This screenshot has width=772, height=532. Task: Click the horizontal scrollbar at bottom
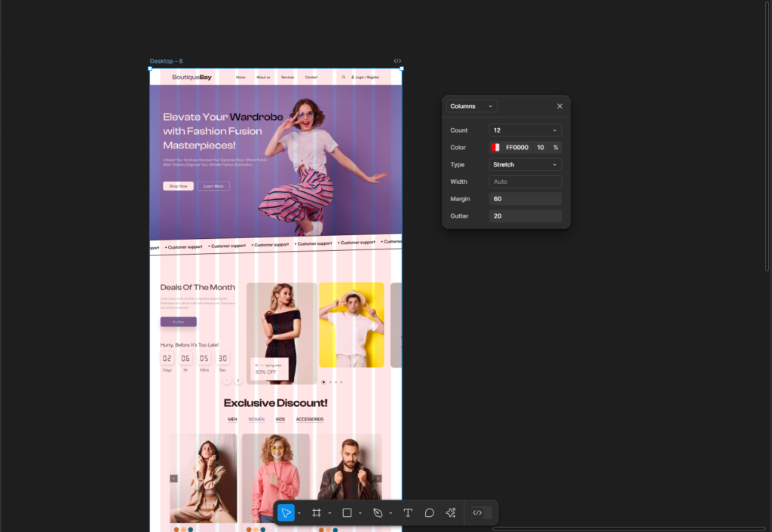coord(629,528)
